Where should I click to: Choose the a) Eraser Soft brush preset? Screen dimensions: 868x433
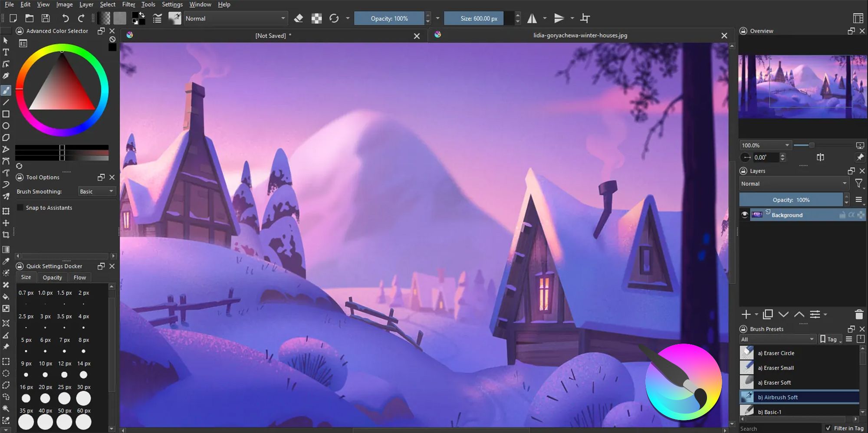click(x=799, y=382)
